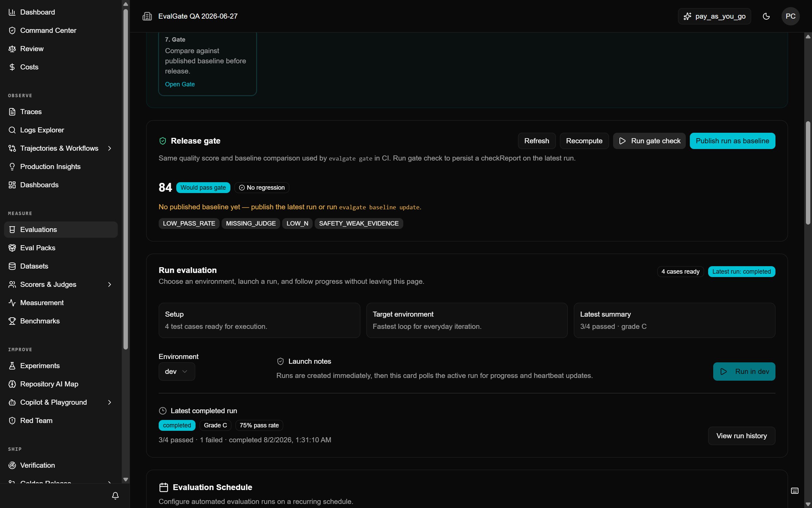Click the Review scales icon

coord(12,49)
